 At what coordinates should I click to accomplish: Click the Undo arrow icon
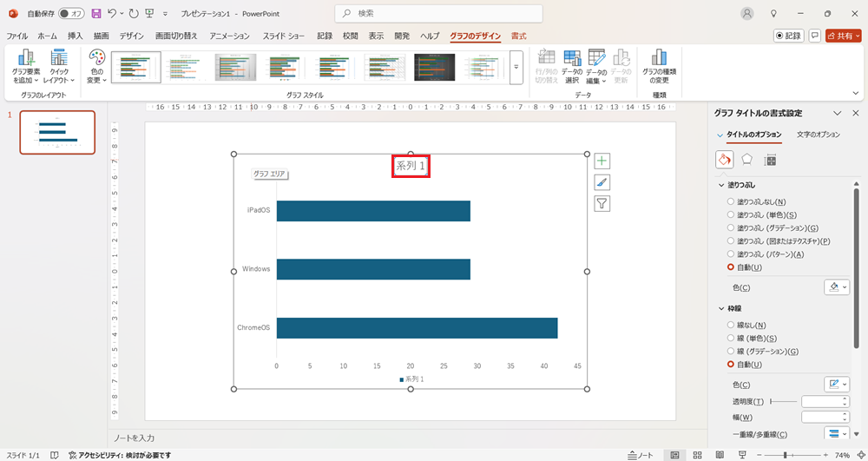[112, 13]
